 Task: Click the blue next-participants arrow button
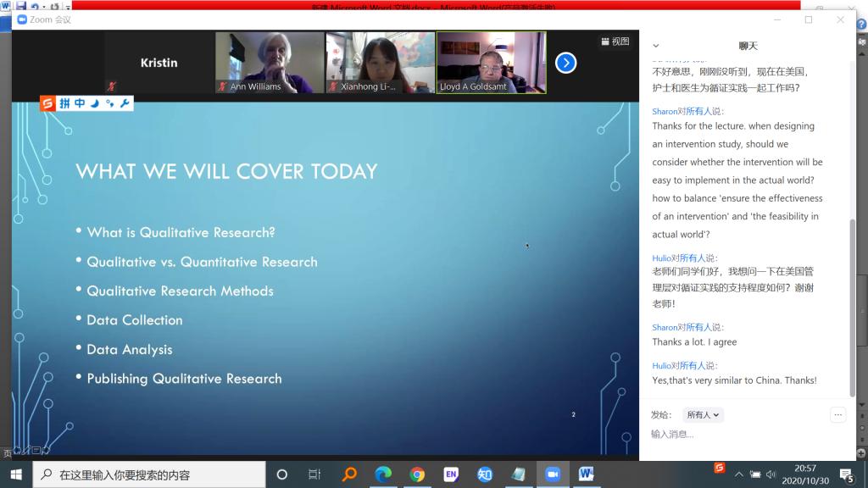565,63
